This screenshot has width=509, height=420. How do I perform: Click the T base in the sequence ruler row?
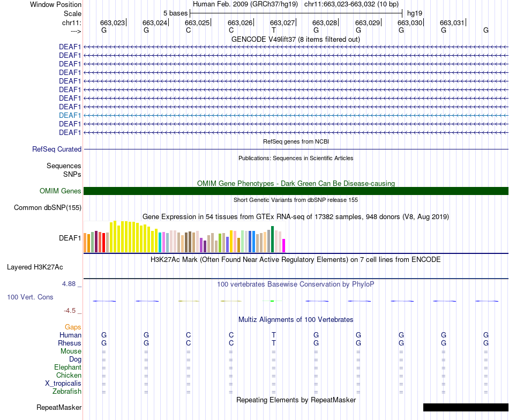point(274,30)
